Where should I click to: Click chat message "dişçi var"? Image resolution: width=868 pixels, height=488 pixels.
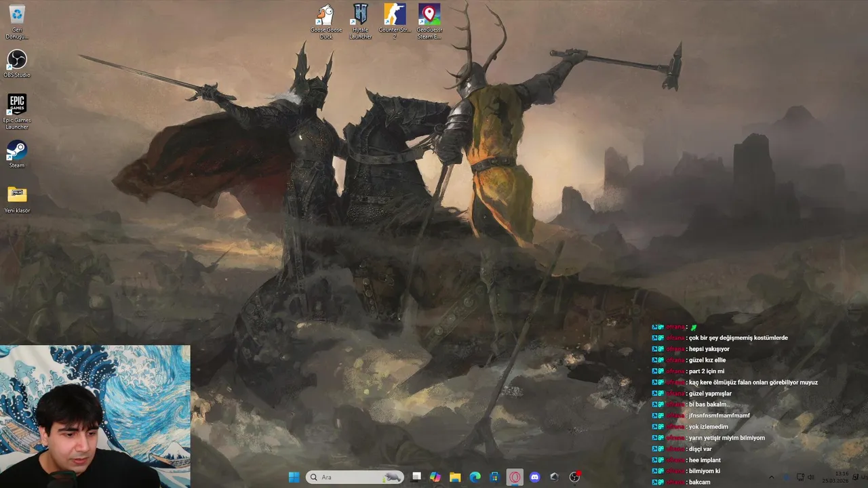(700, 449)
